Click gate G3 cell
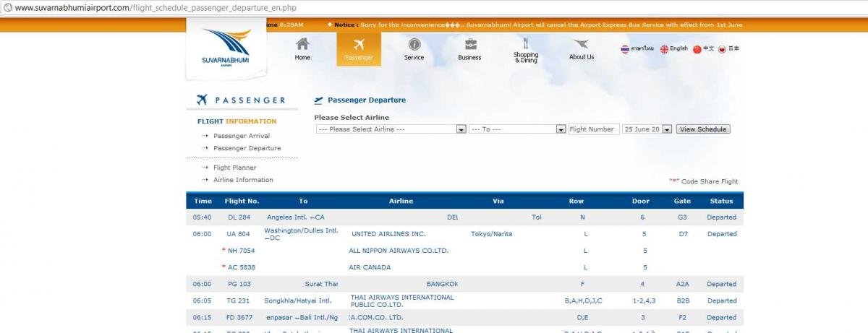 point(682,217)
